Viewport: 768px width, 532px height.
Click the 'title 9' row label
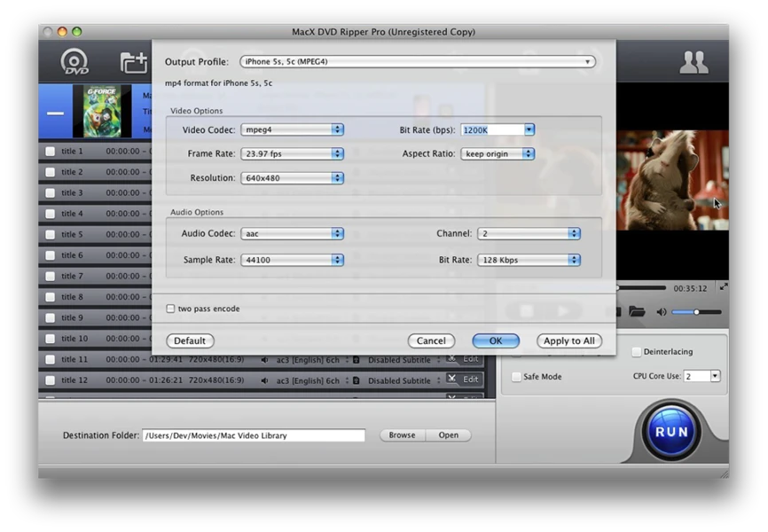[x=72, y=318]
